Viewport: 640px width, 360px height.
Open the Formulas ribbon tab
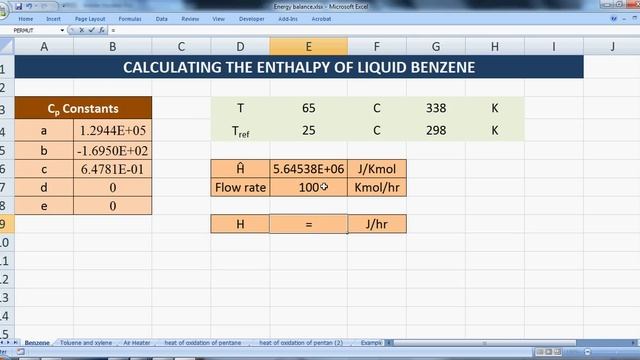[x=130, y=19]
